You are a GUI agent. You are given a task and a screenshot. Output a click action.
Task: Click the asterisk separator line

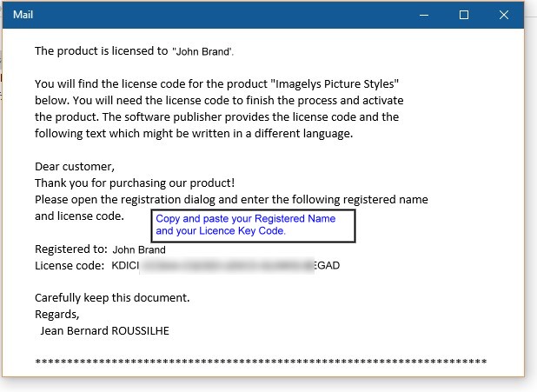pos(261,362)
